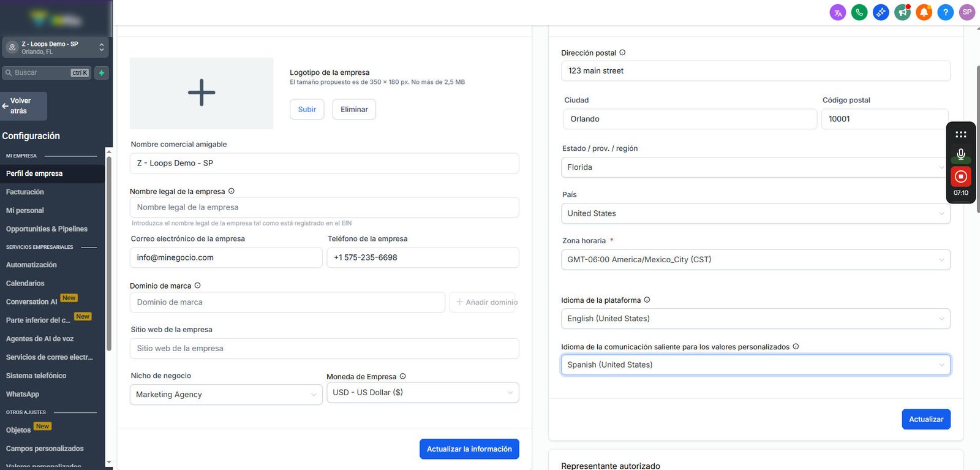Click info icon beside Dirección postal

[x=622, y=53]
